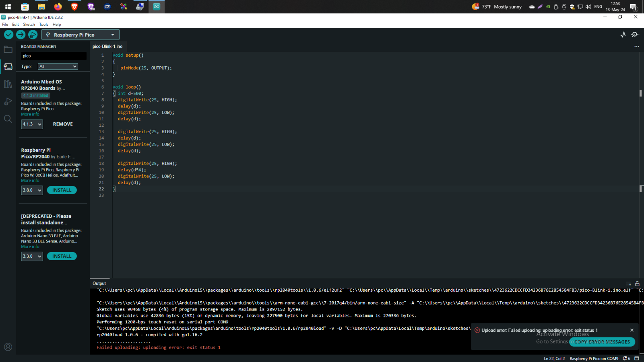
Task: Click the system tray volume icon
Action: [588, 6]
